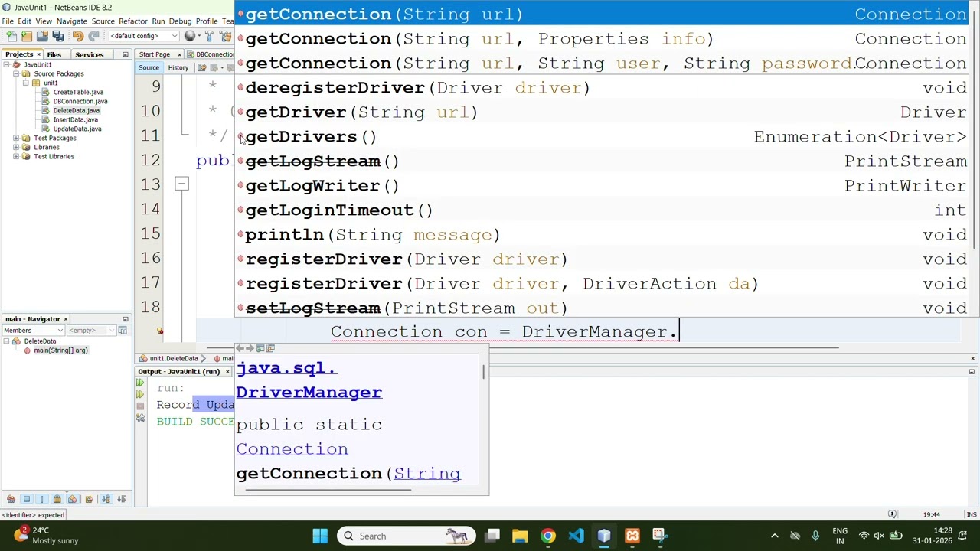
Task: Collapse the Source Packages node
Action: pyautogui.click(x=16, y=73)
